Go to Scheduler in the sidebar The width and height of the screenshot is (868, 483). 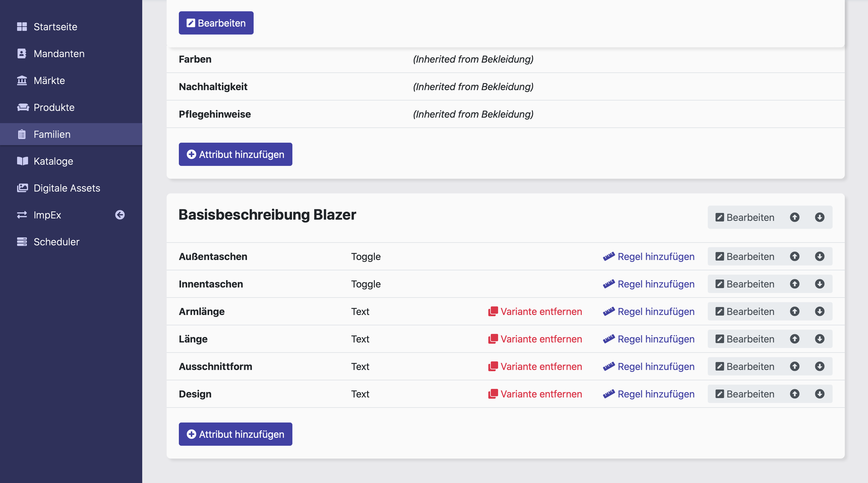coord(56,242)
